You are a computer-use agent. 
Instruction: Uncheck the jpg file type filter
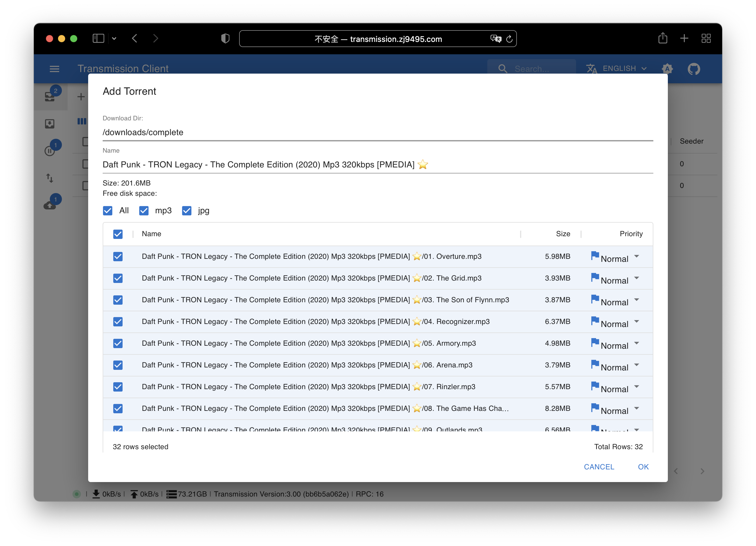coord(187,211)
